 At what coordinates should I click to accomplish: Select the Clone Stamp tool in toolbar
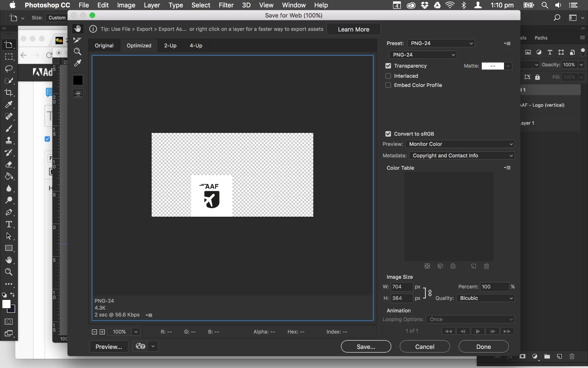point(9,140)
